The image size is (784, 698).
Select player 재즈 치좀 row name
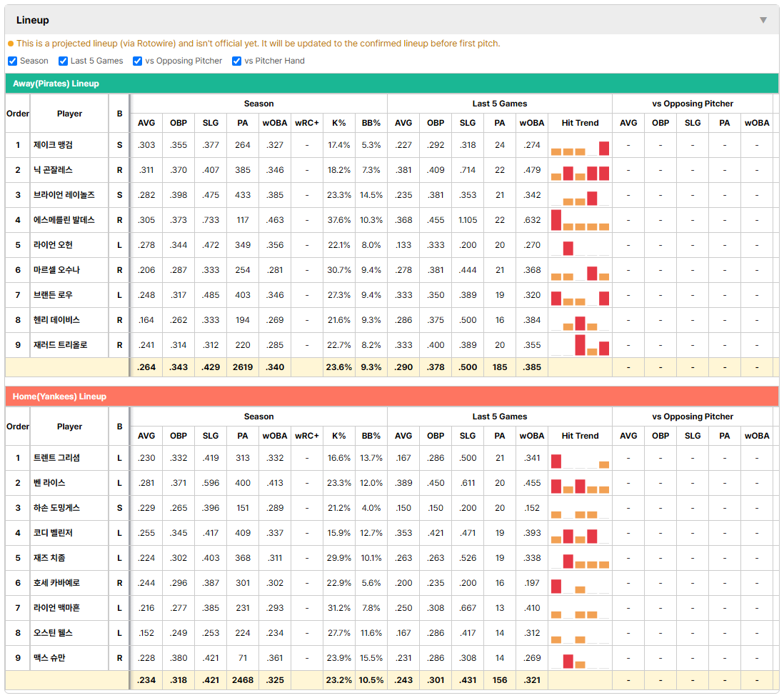click(49, 558)
